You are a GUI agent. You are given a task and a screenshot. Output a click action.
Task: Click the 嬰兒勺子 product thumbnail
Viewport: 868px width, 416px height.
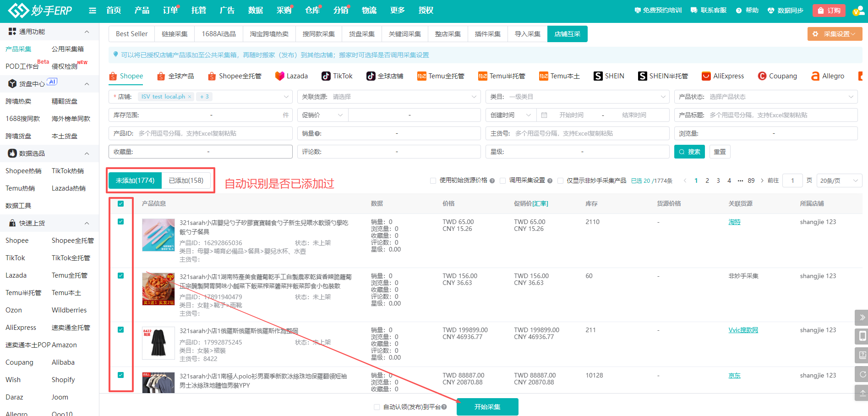point(158,235)
